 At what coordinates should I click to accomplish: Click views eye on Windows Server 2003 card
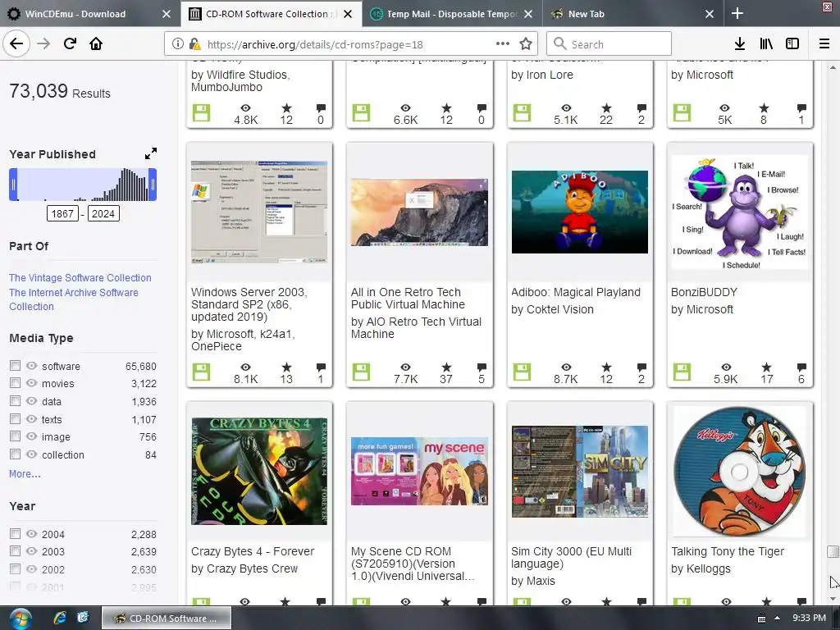pyautogui.click(x=245, y=367)
